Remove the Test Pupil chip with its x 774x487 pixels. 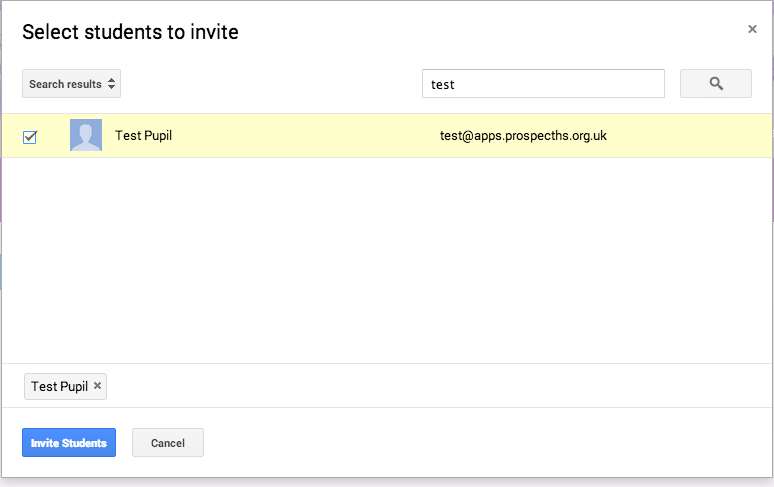pyautogui.click(x=97, y=386)
